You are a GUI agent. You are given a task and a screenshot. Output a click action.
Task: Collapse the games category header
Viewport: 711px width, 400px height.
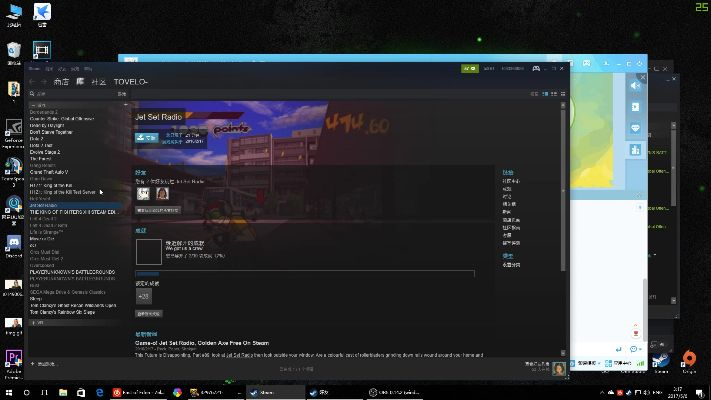click(78, 105)
